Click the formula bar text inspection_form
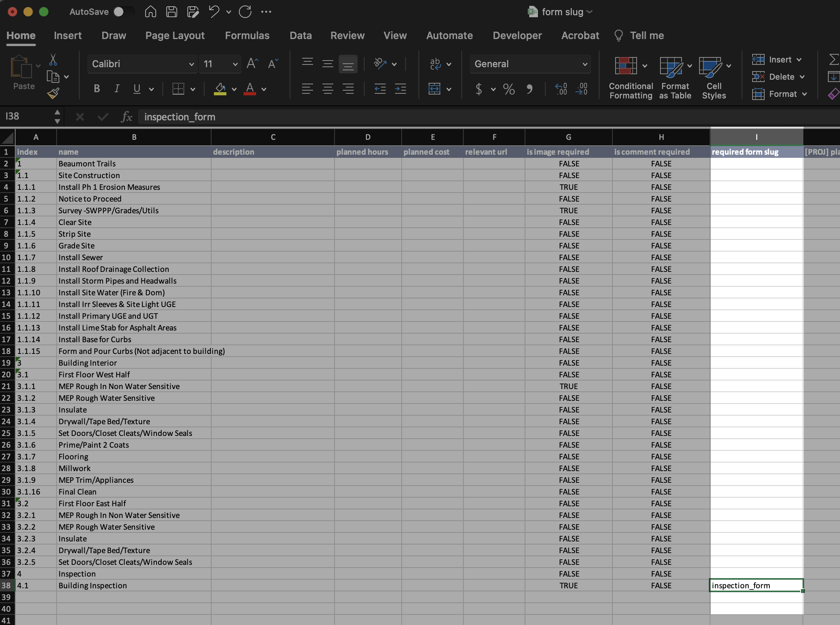 tap(180, 117)
